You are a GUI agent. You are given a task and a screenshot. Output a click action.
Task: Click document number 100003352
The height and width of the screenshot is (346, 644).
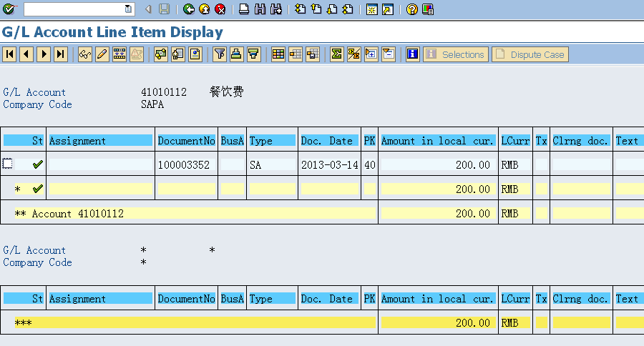coord(184,165)
